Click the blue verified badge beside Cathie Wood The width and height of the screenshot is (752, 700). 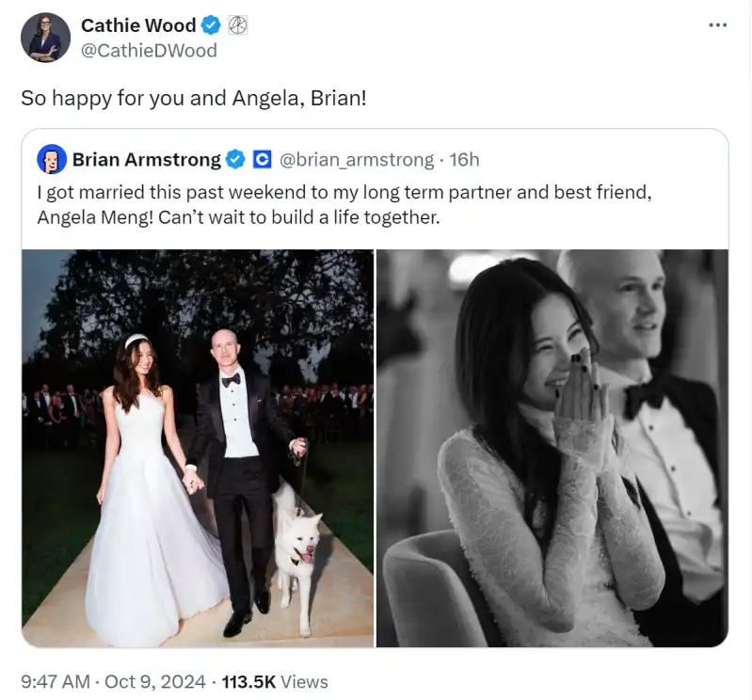tap(213, 26)
